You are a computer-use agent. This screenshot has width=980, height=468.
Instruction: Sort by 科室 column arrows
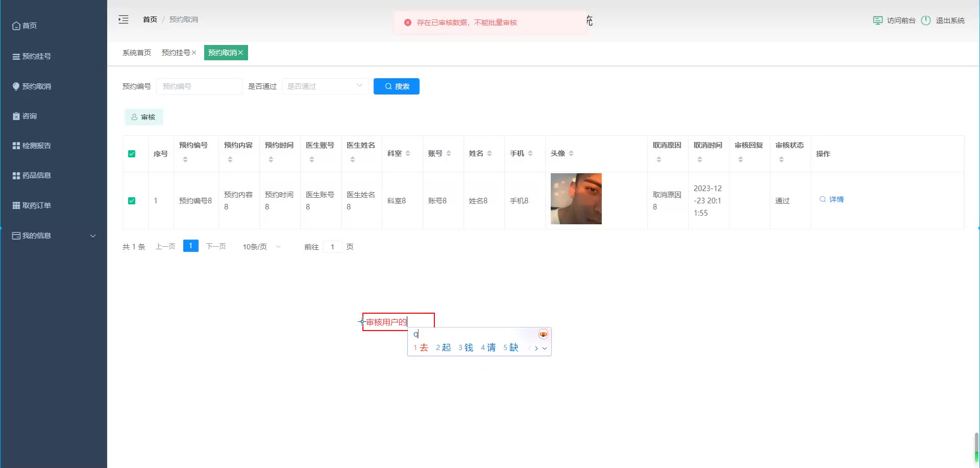coord(408,153)
